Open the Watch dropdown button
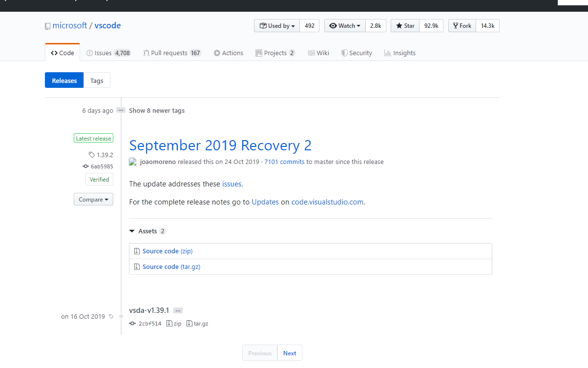The height and width of the screenshot is (368, 588). point(345,26)
